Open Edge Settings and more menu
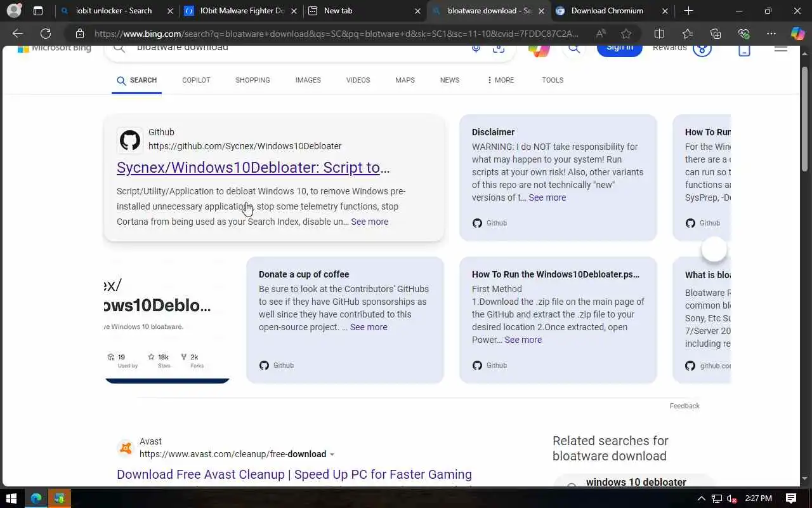Viewport: 812px width, 508px height. click(x=771, y=34)
